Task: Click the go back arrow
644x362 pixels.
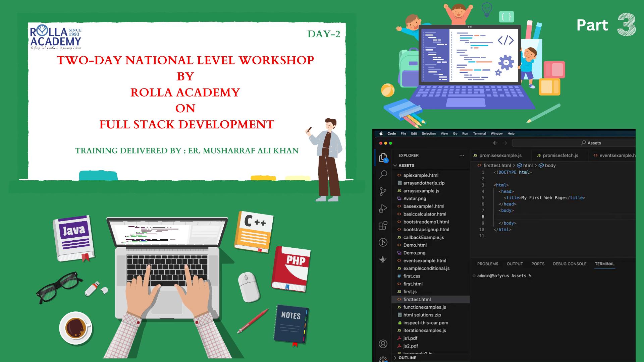Action: 495,143
